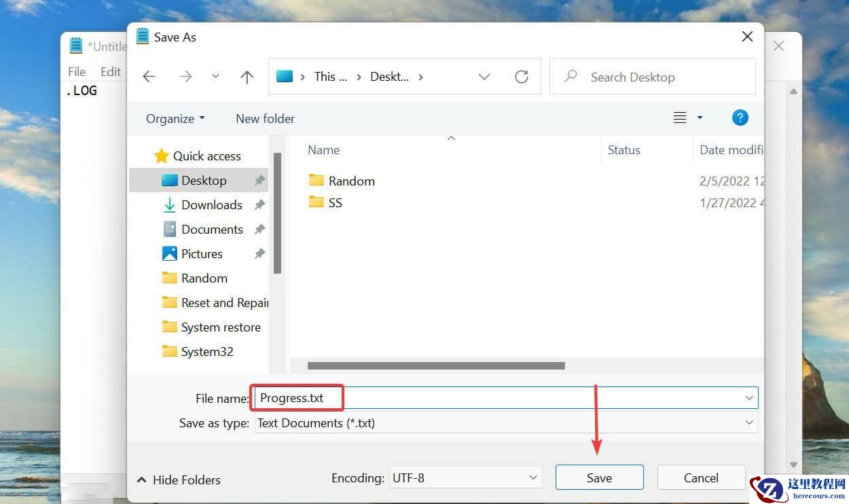The width and height of the screenshot is (849, 504).
Task: Click the This PC breadcrumb segment
Action: [330, 77]
